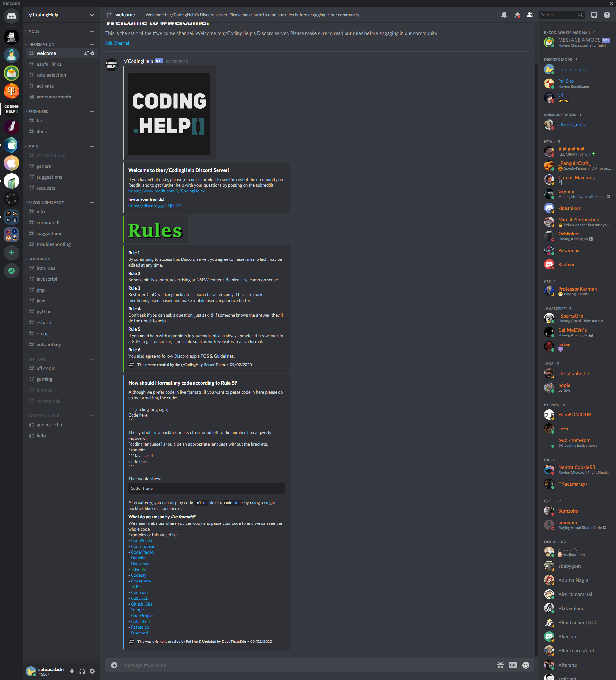Toggle microphone mute
This screenshot has width=616, height=680.
pos(72,671)
